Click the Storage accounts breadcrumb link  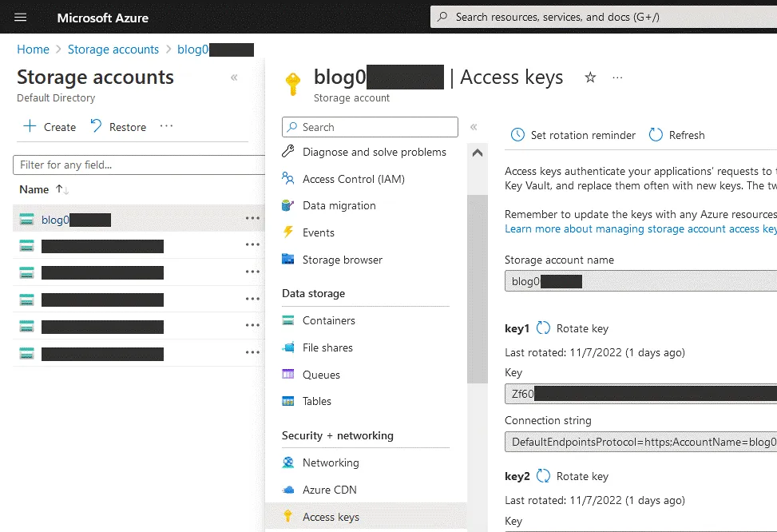(x=113, y=50)
